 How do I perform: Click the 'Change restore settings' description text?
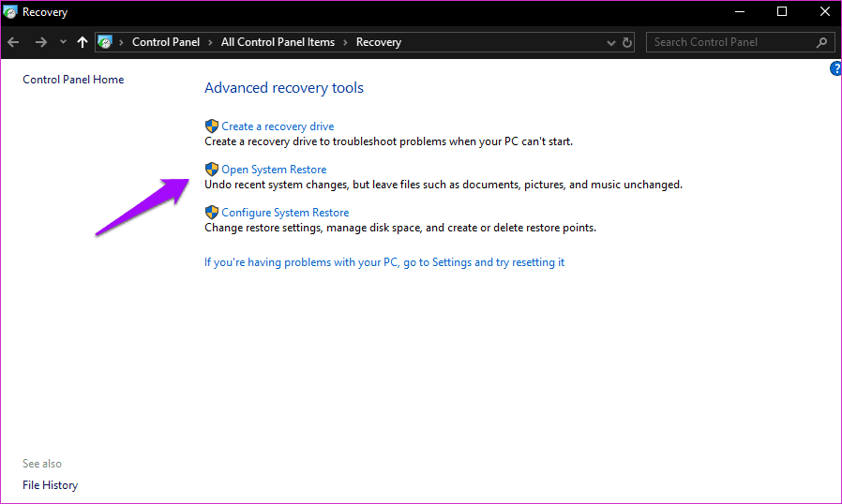[400, 228]
